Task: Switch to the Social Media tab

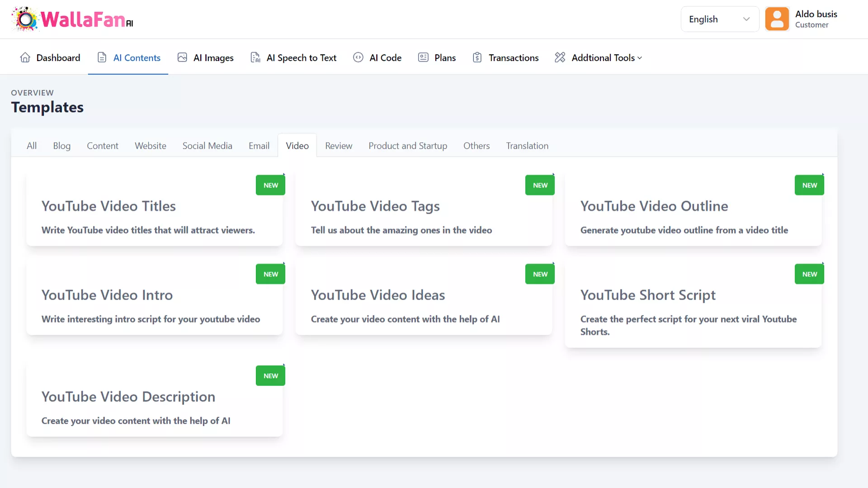Action: (207, 145)
